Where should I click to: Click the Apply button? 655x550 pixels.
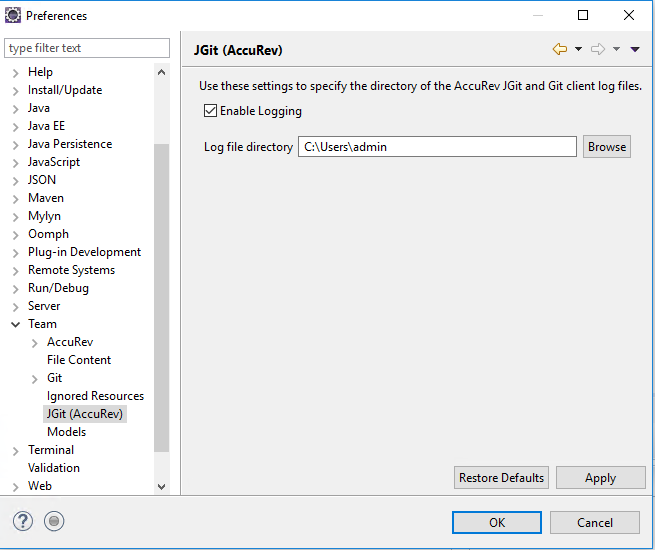pyautogui.click(x=600, y=478)
